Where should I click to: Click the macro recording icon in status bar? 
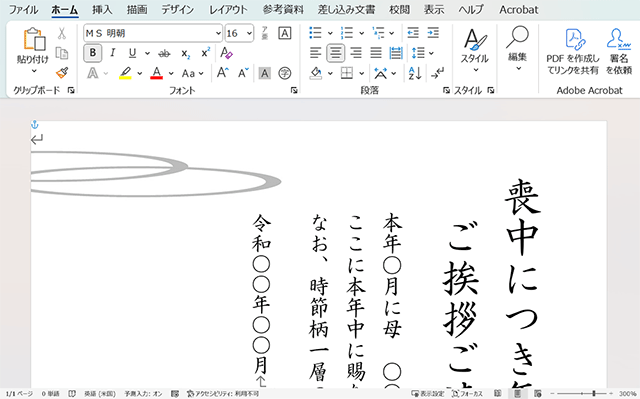pos(175,394)
